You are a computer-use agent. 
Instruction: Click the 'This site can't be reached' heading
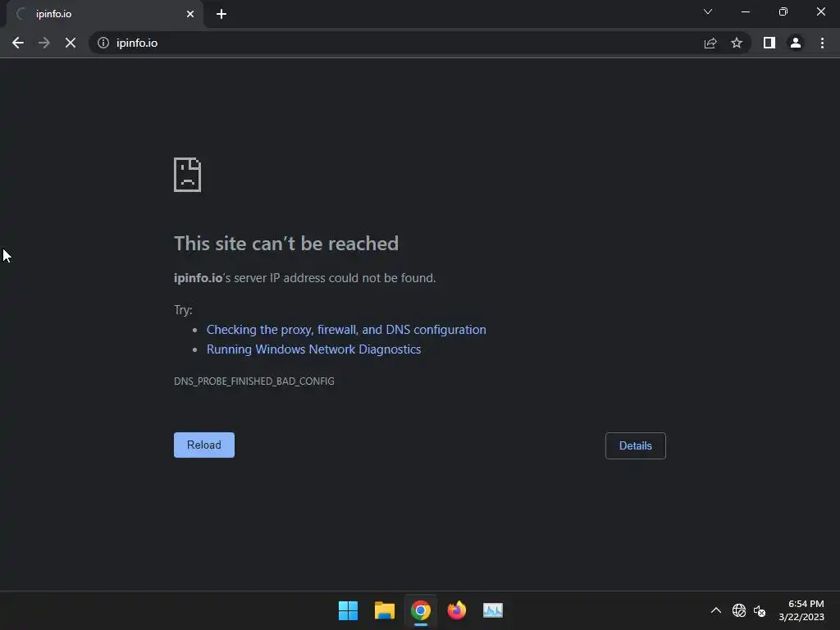click(x=286, y=244)
